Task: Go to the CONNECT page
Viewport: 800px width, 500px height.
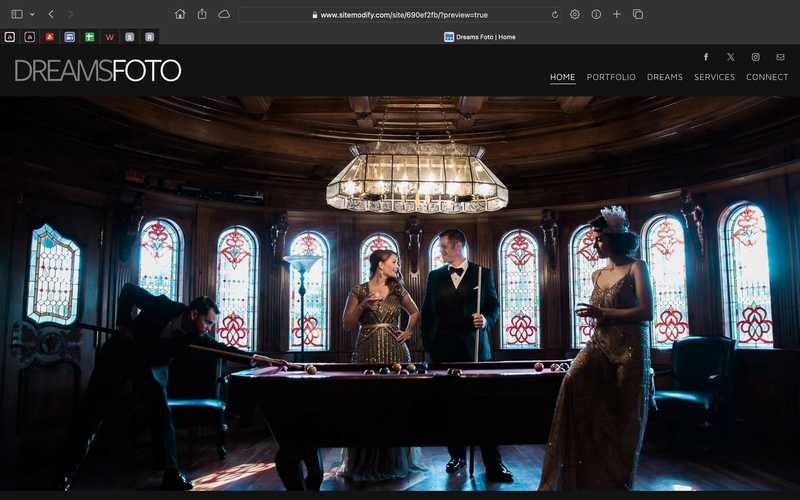Action: (767, 77)
